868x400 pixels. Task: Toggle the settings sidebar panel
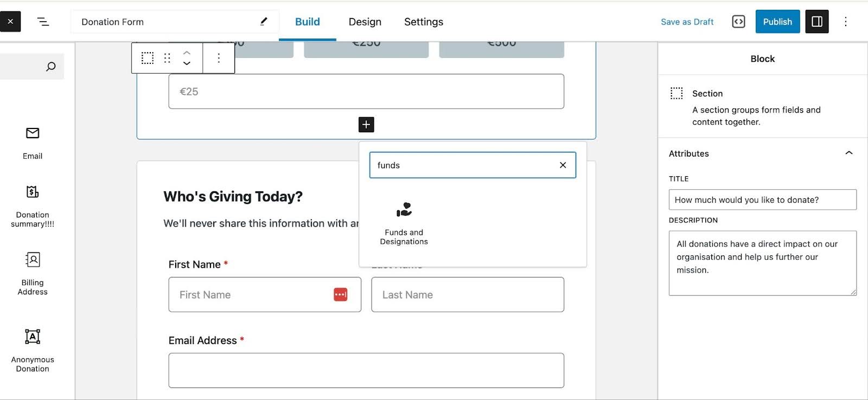[x=816, y=22]
